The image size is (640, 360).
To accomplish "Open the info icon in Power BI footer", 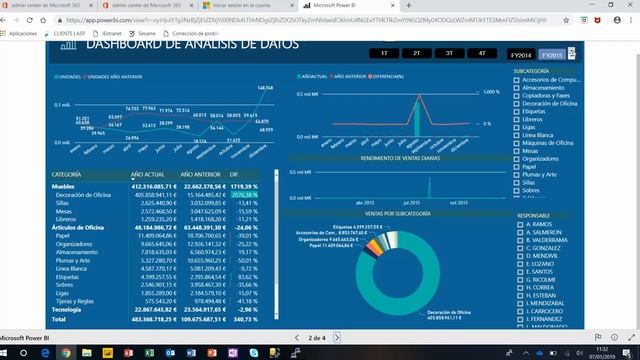I will point(614,337).
